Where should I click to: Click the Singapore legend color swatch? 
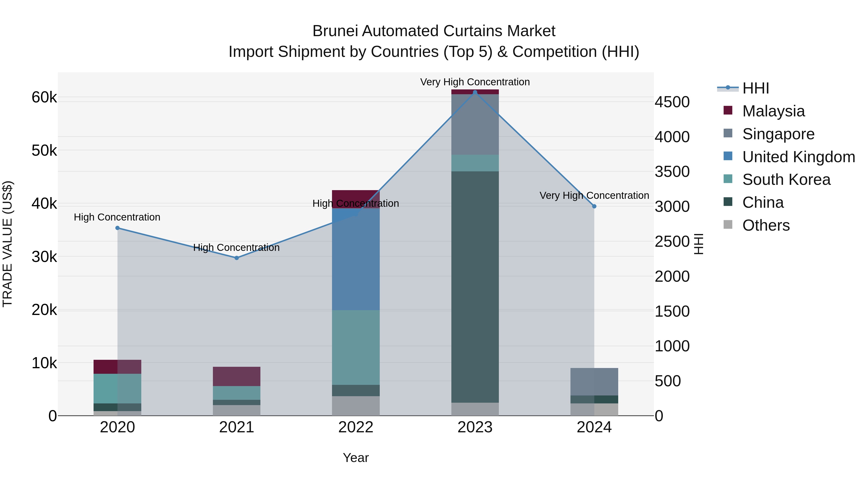click(x=728, y=133)
